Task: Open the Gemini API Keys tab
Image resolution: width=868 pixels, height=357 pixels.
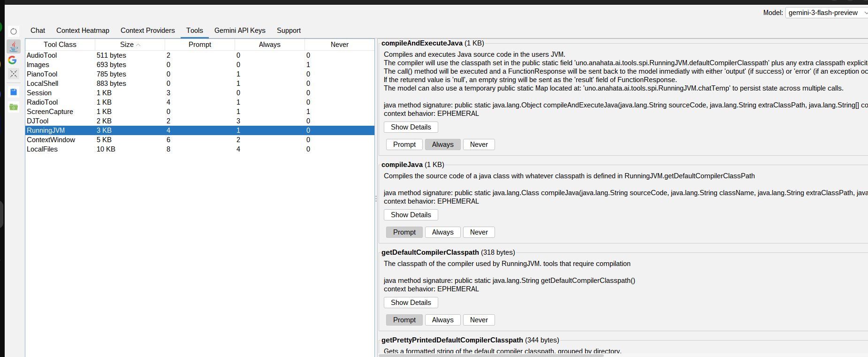Action: tap(240, 30)
